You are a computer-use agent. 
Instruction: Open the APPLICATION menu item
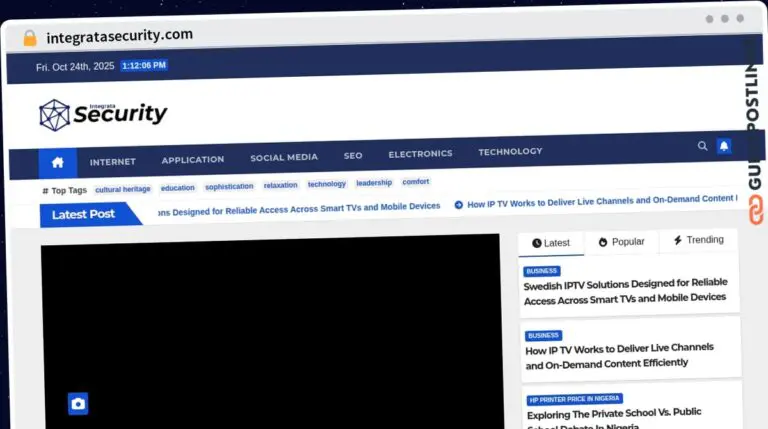pos(193,160)
